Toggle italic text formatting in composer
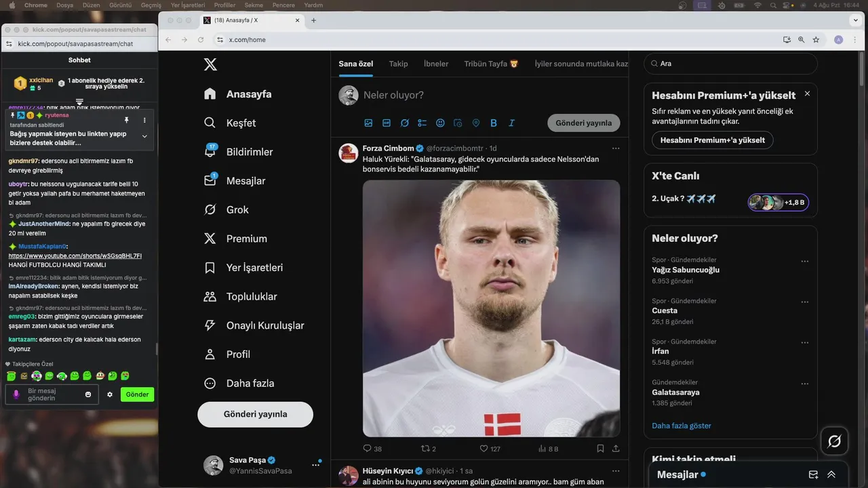This screenshot has width=868, height=488. [x=511, y=123]
